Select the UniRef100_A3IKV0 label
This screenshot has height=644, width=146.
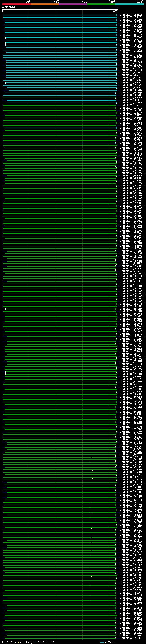[x=131, y=450]
